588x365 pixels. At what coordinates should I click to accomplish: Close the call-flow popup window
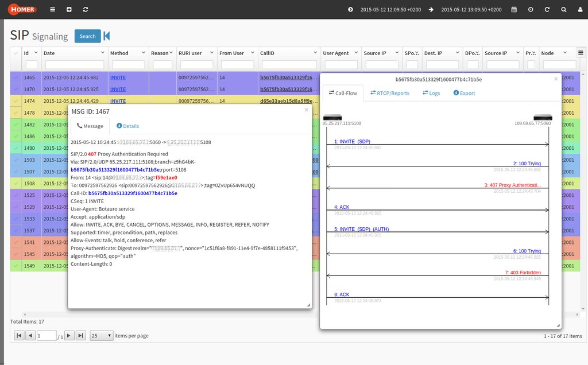click(x=556, y=79)
